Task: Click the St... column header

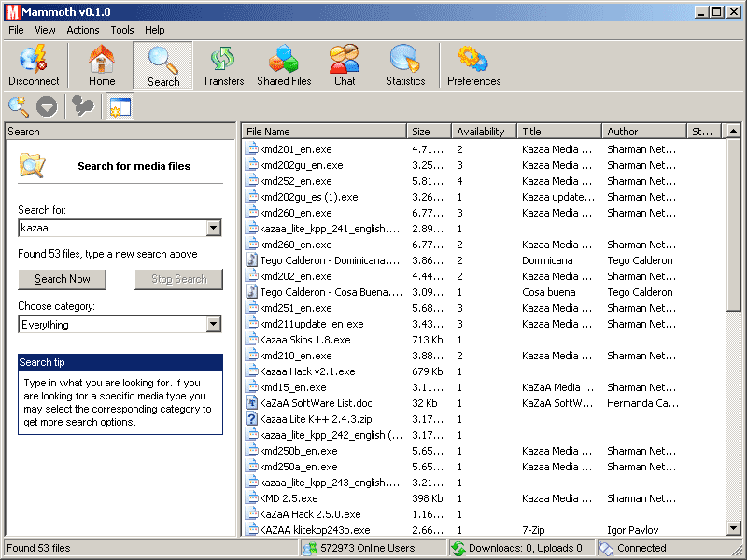Action: pyautogui.click(x=703, y=132)
